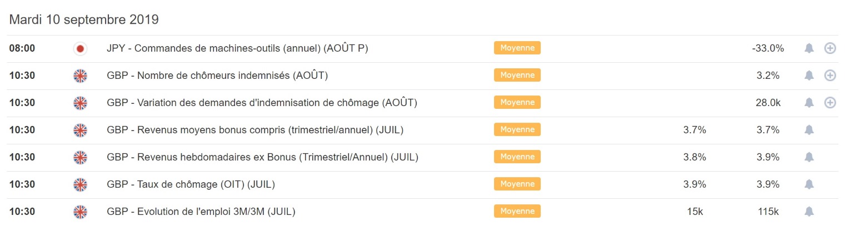Screen dimensions: 868x236
Task: Expand Variation des demandes d'indemnisation row plus icon
Action: [830, 103]
